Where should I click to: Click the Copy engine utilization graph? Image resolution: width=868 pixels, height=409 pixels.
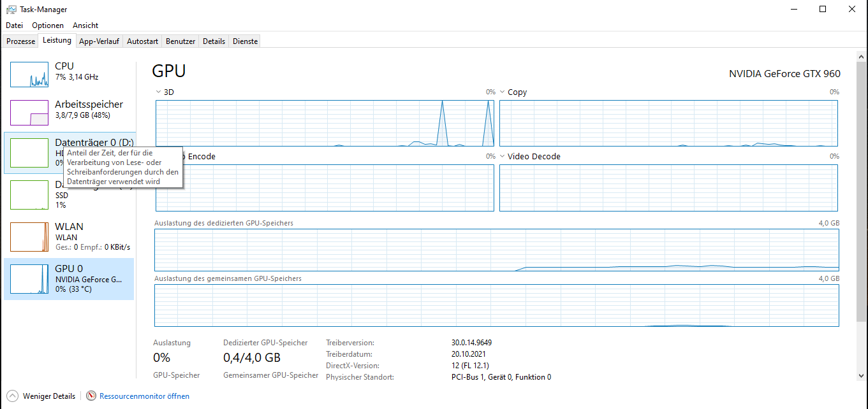668,123
